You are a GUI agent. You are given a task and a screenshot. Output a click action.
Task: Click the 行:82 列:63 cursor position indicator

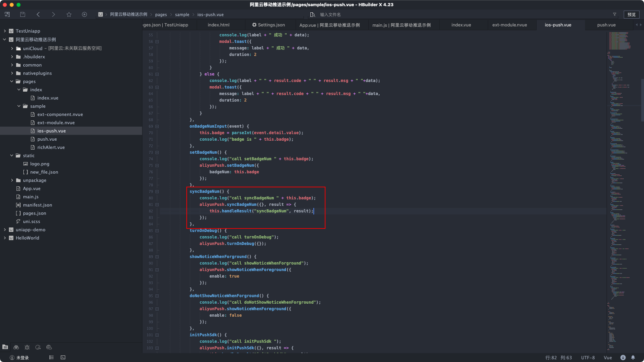coord(559,358)
